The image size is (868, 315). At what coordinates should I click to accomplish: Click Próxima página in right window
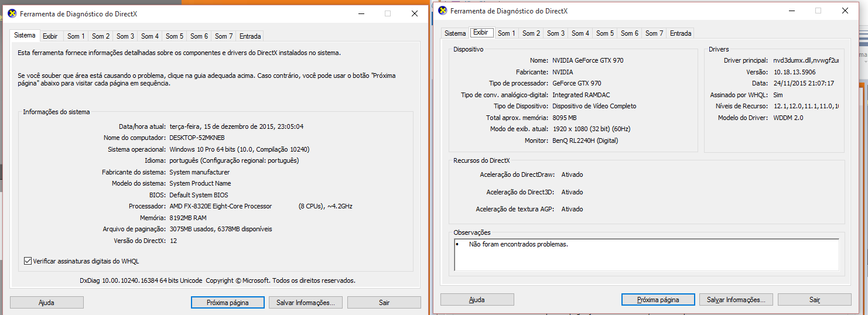pyautogui.click(x=658, y=300)
